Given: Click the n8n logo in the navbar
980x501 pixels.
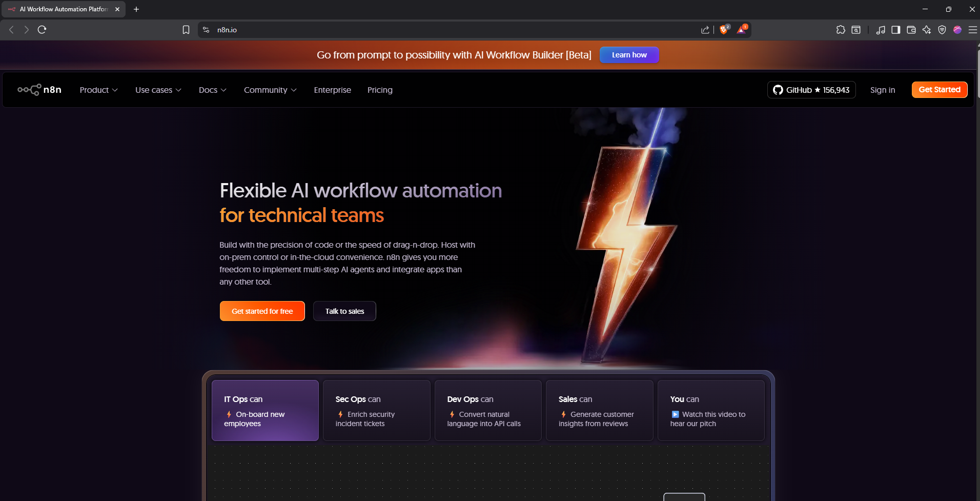Looking at the screenshot, I should click(x=39, y=90).
